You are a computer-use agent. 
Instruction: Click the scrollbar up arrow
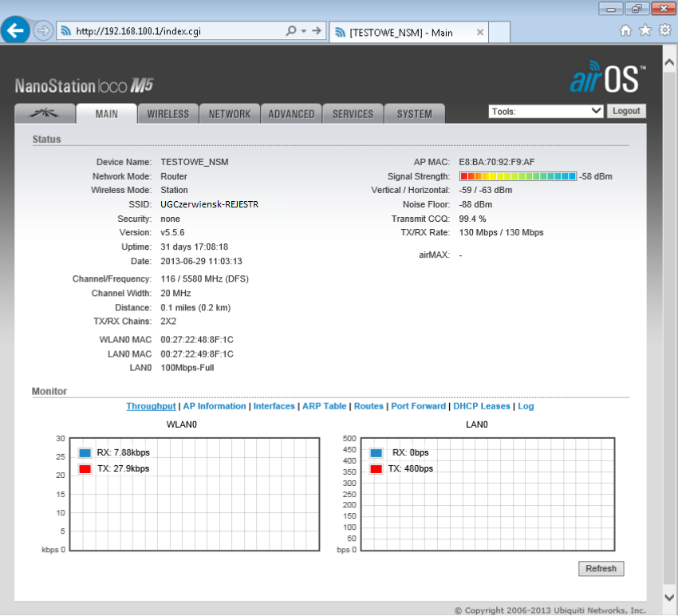coord(669,63)
